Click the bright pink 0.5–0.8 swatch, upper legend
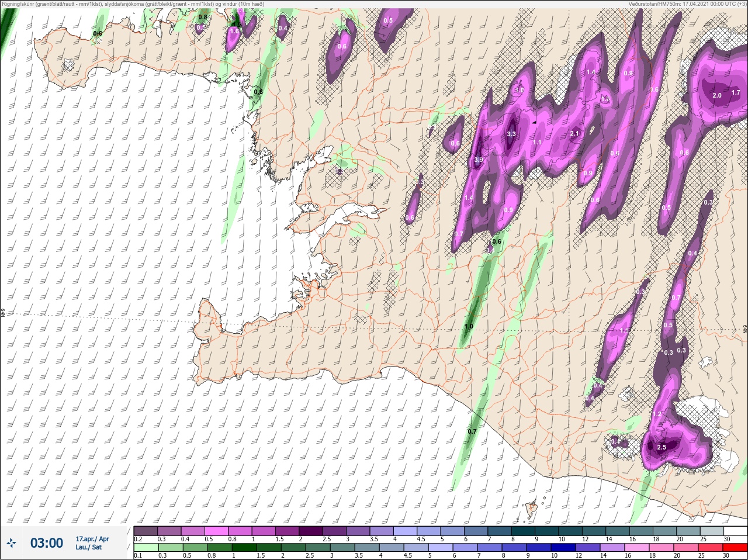The height and width of the screenshot is (560, 748). pos(216,531)
